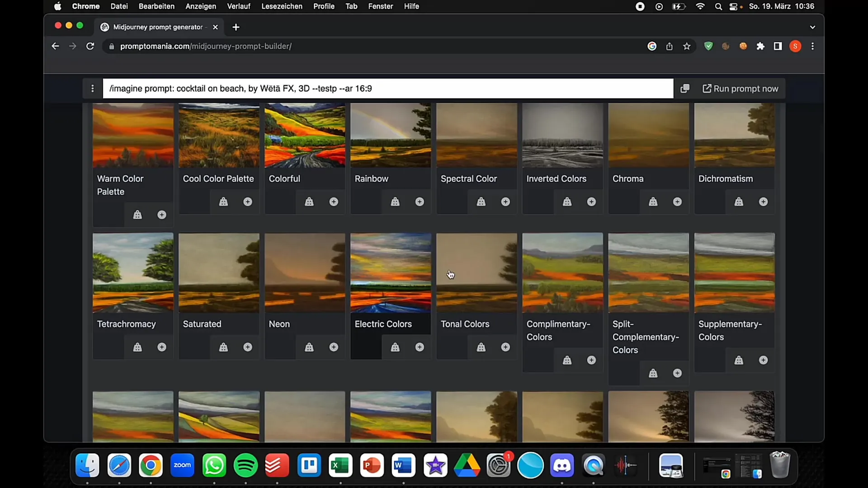Click the prompt input text field

(x=387, y=89)
